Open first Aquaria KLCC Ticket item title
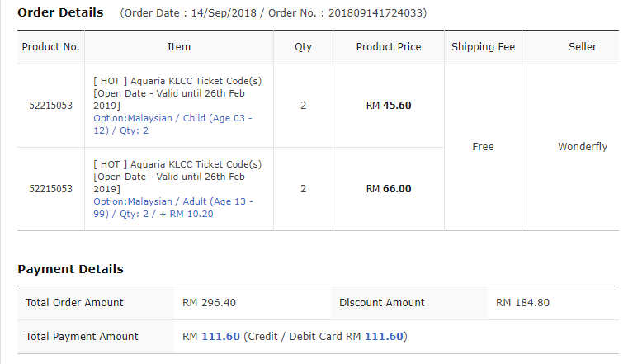Viewport: 628px width, 364px height. tap(177, 93)
